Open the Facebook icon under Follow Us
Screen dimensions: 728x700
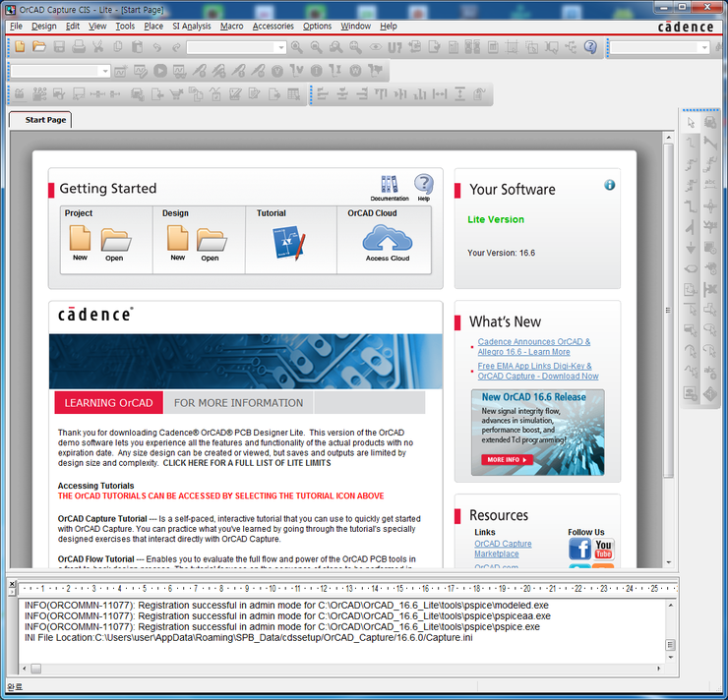point(579,549)
